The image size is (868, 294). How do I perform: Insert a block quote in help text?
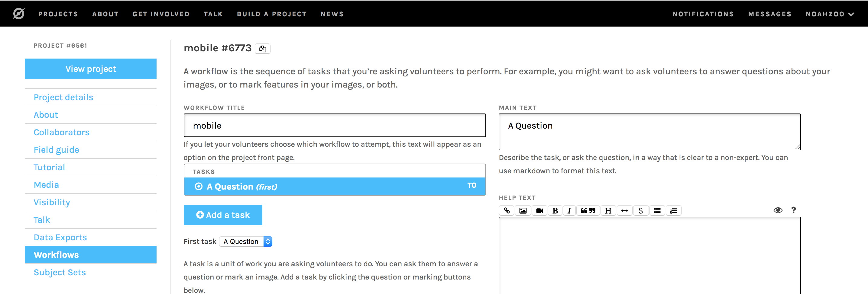pyautogui.click(x=588, y=211)
